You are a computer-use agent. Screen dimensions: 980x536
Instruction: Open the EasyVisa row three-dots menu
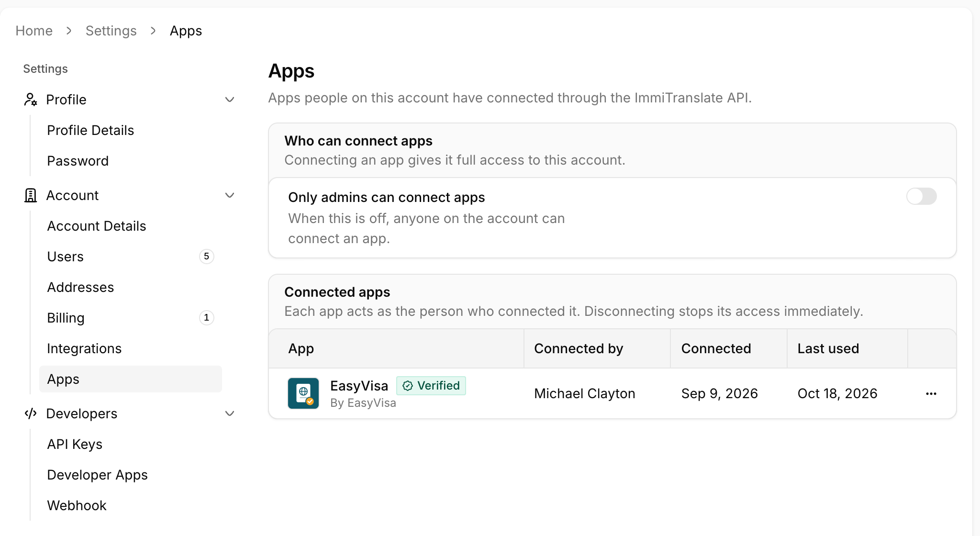click(931, 393)
